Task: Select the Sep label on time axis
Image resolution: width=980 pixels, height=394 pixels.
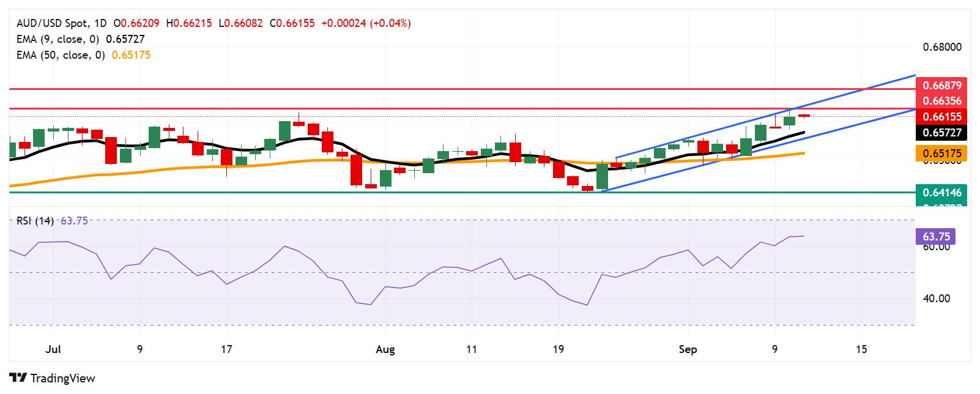Action: click(x=688, y=350)
